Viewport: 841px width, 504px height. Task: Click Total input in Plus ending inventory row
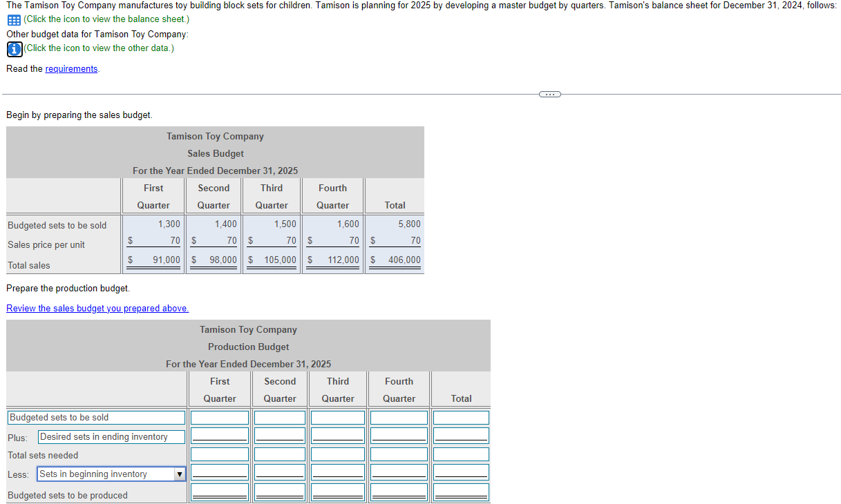[x=461, y=435]
